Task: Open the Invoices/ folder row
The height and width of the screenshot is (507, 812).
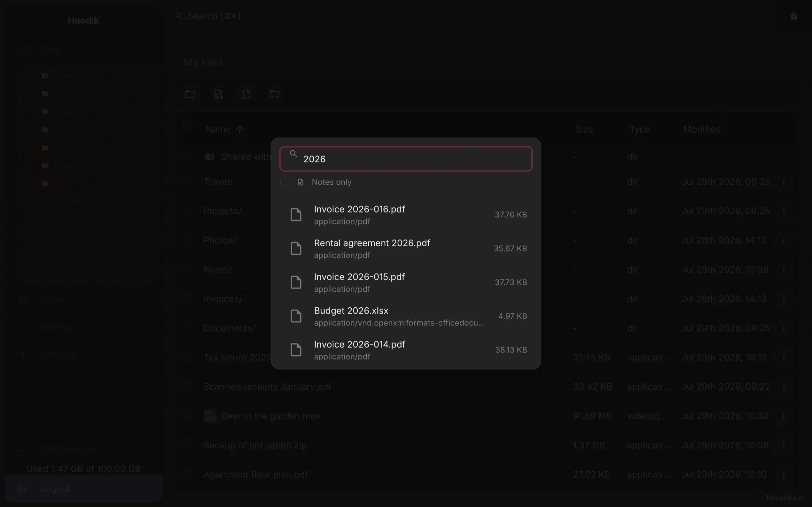Action: click(x=223, y=299)
